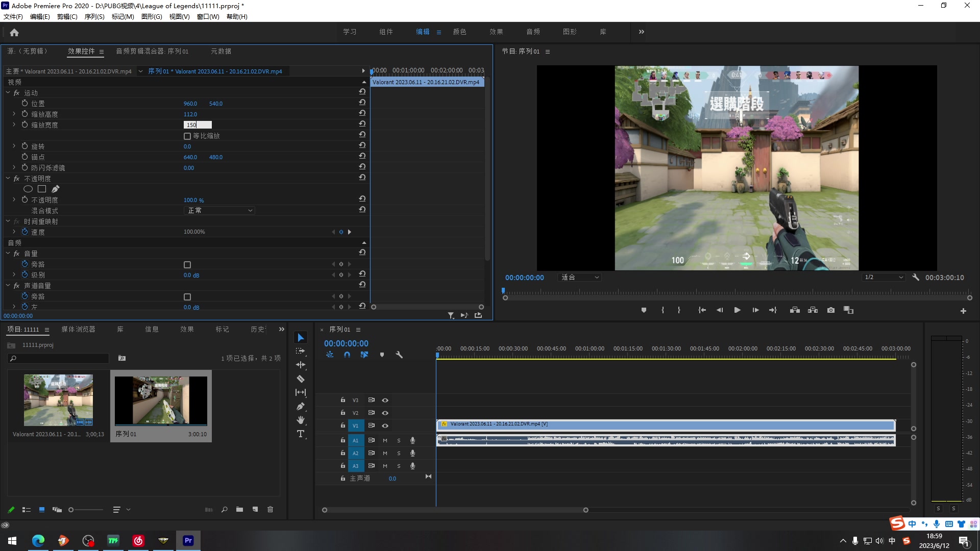Viewport: 980px width, 551px height.
Task: Click Go to In point button
Action: 702,310
